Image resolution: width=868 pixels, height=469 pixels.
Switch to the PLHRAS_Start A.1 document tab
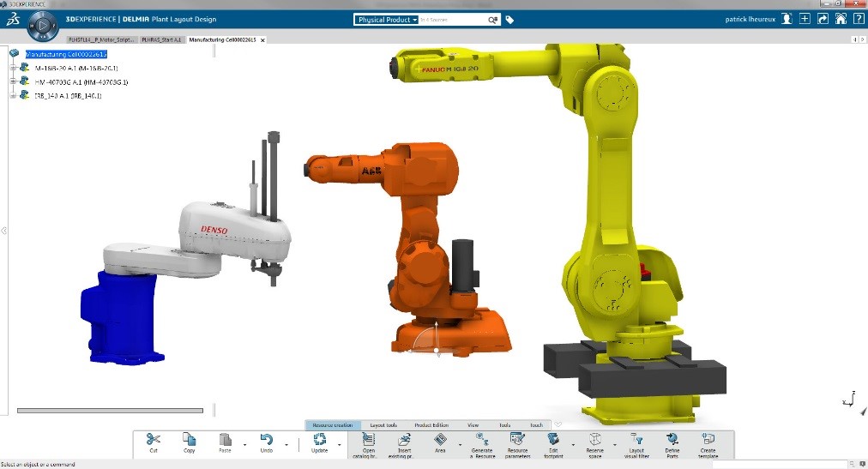point(163,39)
